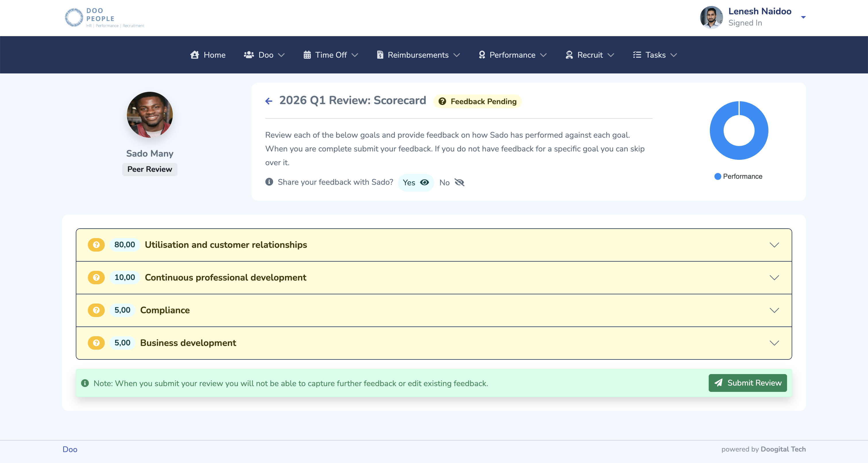The height and width of the screenshot is (463, 868).
Task: Open the Performance menu
Action: [513, 55]
